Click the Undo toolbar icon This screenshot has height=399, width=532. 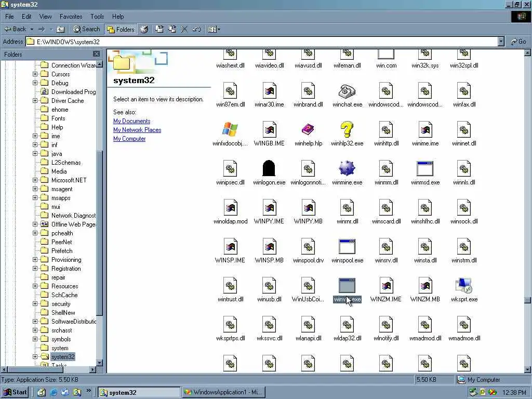[x=196, y=30]
